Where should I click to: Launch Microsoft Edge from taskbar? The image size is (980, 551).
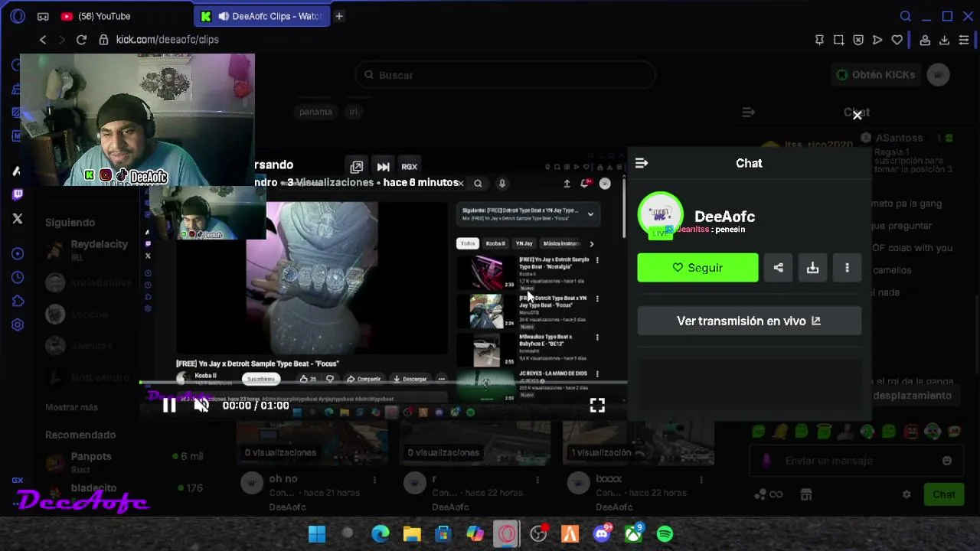coord(381,533)
